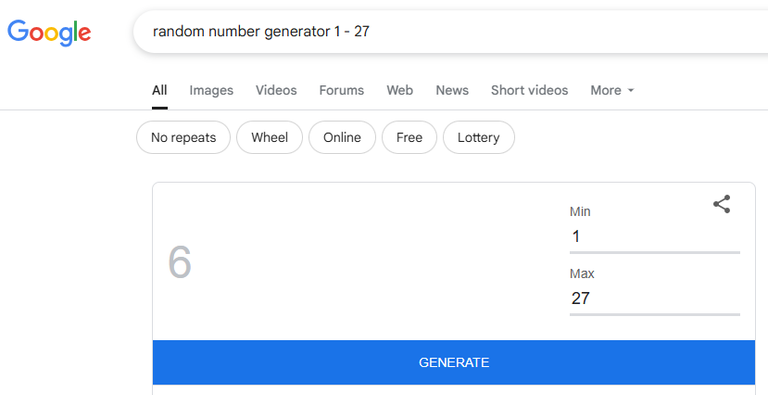Open the Forums tab
The image size is (768, 395).
click(341, 90)
